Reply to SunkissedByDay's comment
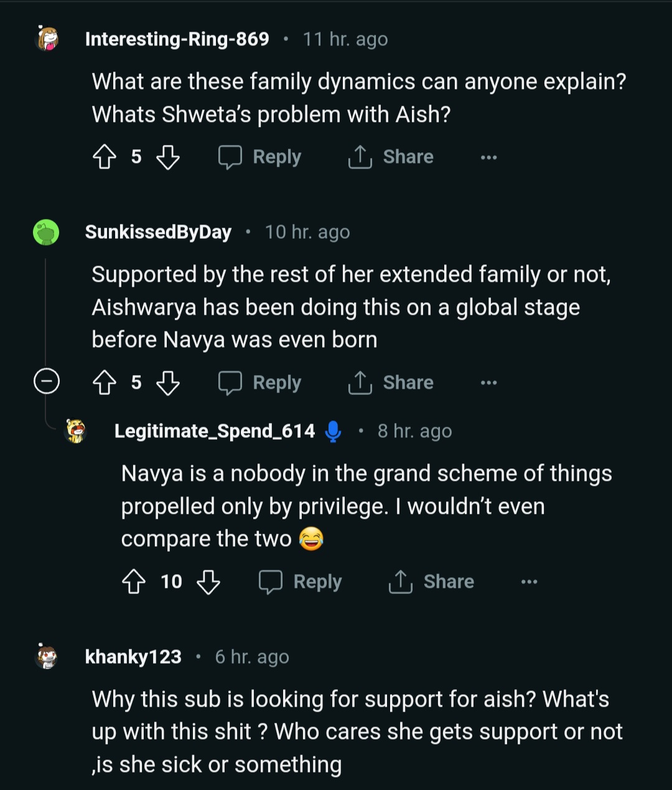Viewport: 672px width, 790px height. (260, 383)
